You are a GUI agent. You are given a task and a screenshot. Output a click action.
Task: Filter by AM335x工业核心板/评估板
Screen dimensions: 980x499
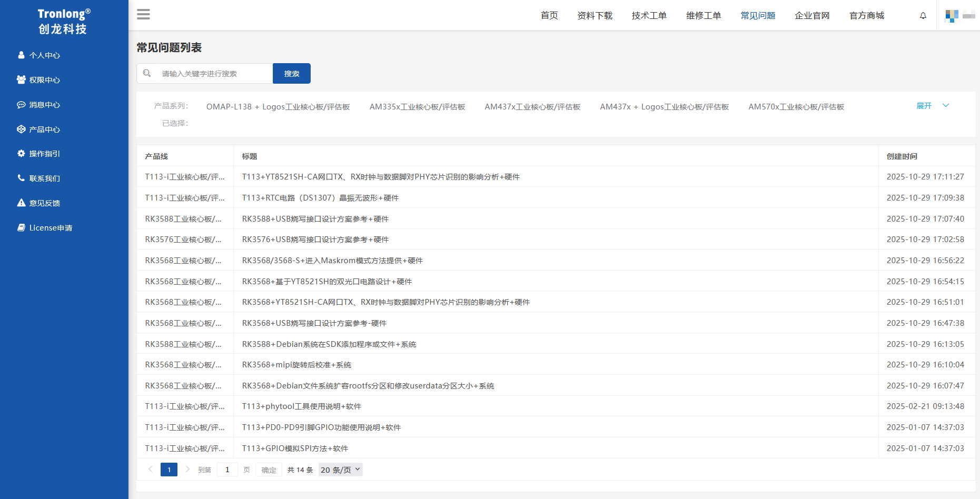[417, 107]
